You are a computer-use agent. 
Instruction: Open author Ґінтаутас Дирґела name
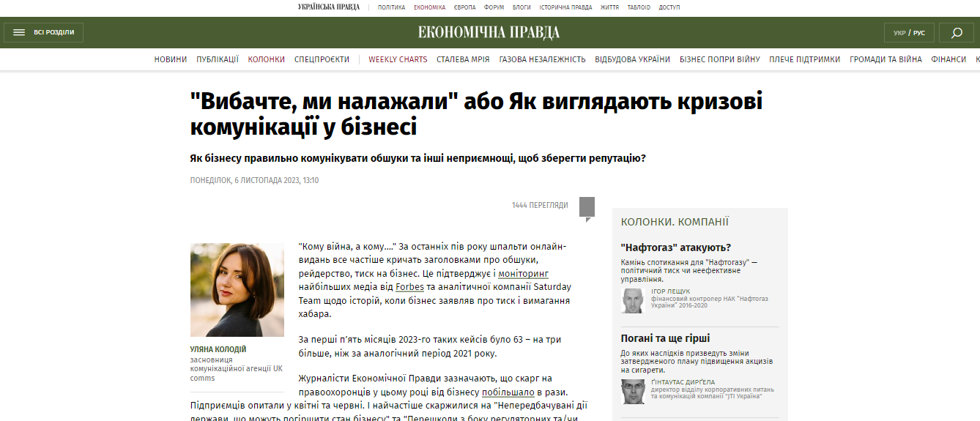[x=683, y=382]
